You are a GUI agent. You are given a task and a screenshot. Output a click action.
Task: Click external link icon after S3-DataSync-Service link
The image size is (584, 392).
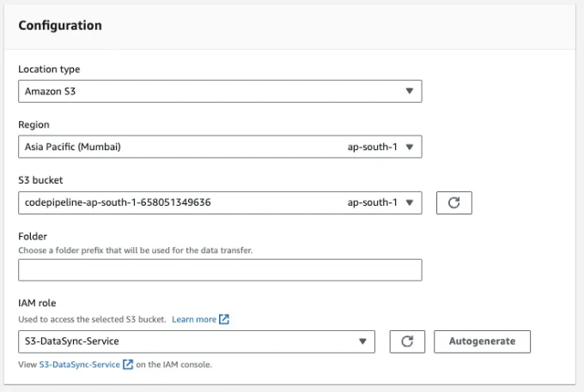click(128, 365)
